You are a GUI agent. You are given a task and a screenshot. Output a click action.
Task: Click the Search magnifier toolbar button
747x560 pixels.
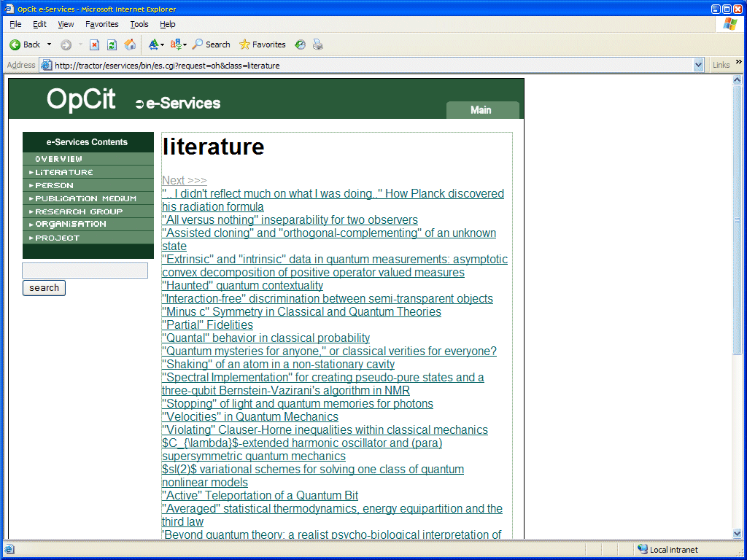(211, 44)
